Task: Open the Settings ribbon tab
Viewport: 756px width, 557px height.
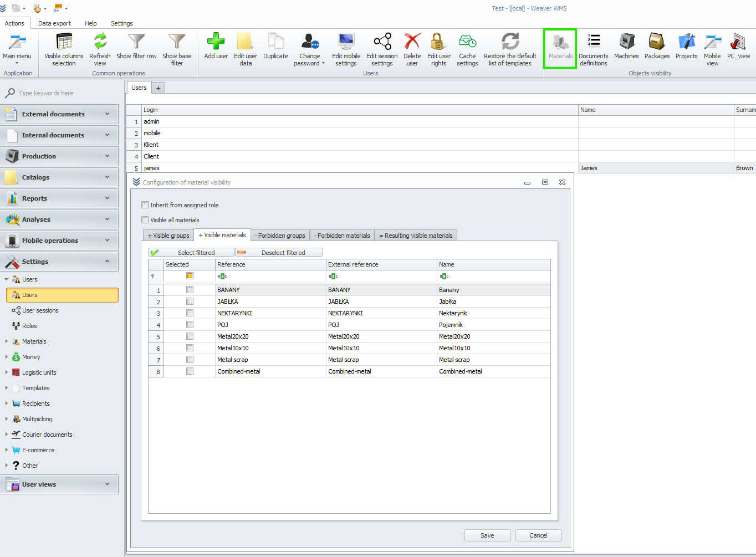Action: pyautogui.click(x=122, y=23)
